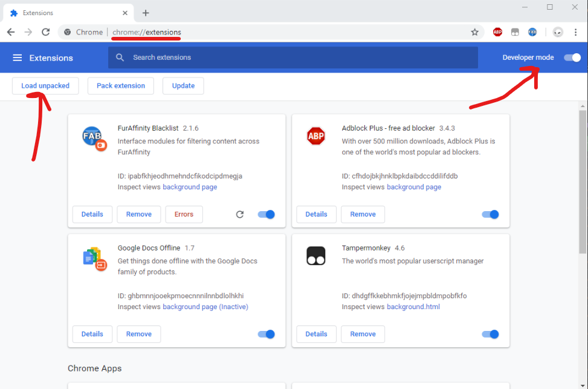588x389 pixels.
Task: Bookmark this page with the star icon
Action: [475, 32]
